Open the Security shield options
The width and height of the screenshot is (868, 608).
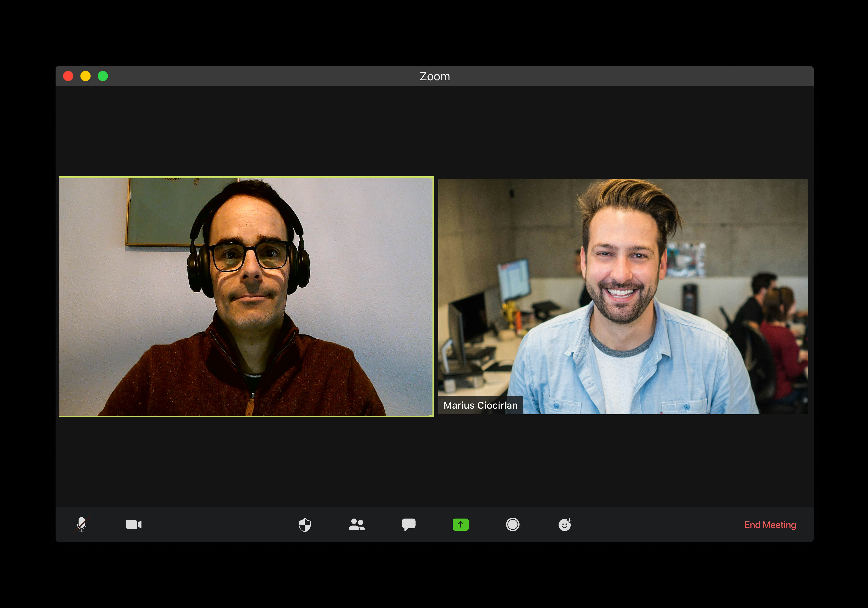(x=305, y=524)
